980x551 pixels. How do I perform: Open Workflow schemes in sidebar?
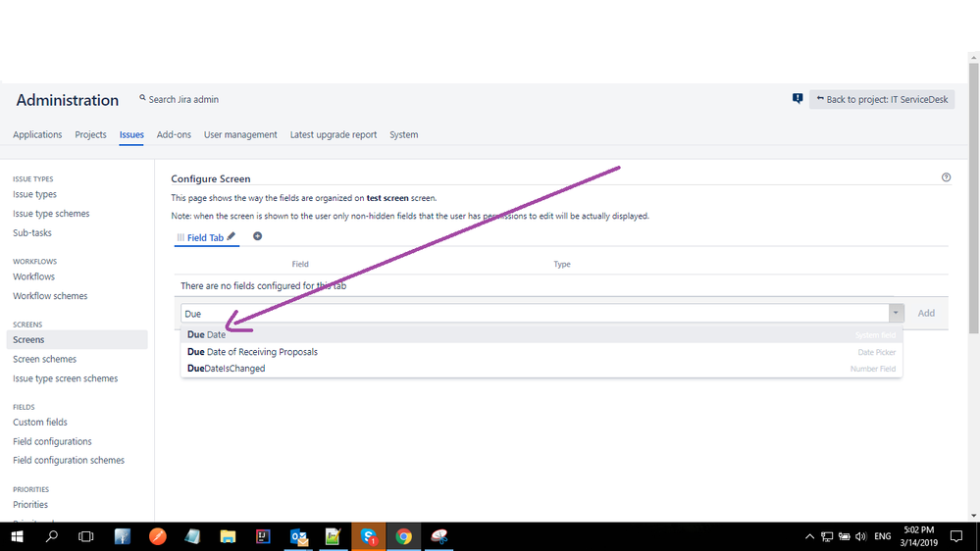pos(50,296)
